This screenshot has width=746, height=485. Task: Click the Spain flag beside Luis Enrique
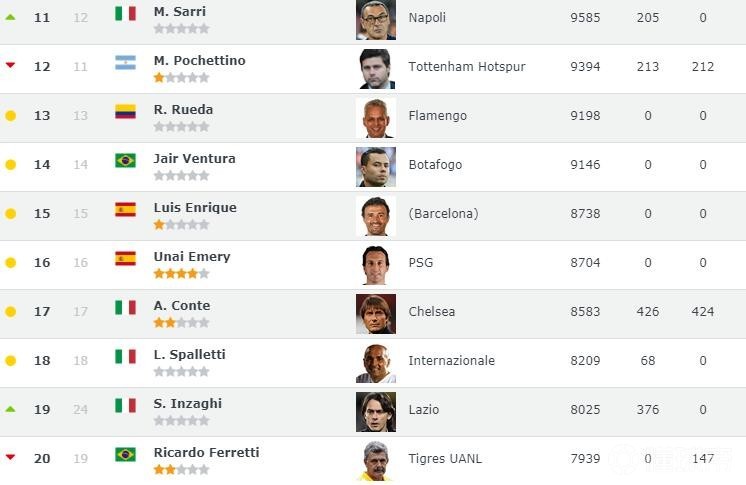pos(125,210)
